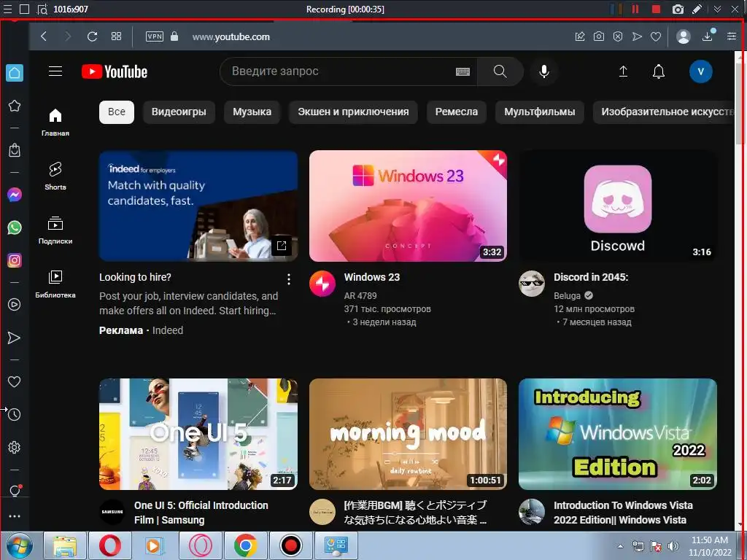Open Opera downloads panel
The height and width of the screenshot is (560, 747).
click(708, 36)
